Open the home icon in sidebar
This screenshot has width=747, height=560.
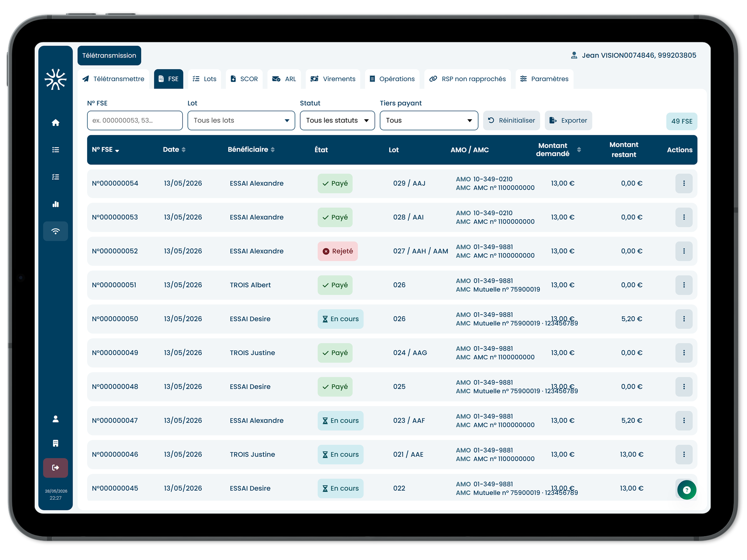[56, 123]
